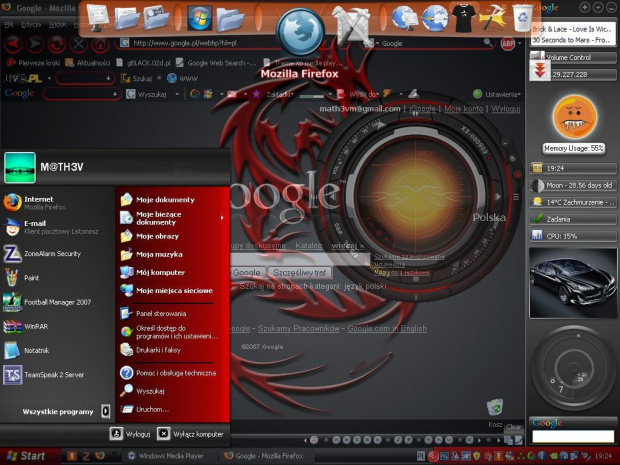Open the Paint application

32,277
